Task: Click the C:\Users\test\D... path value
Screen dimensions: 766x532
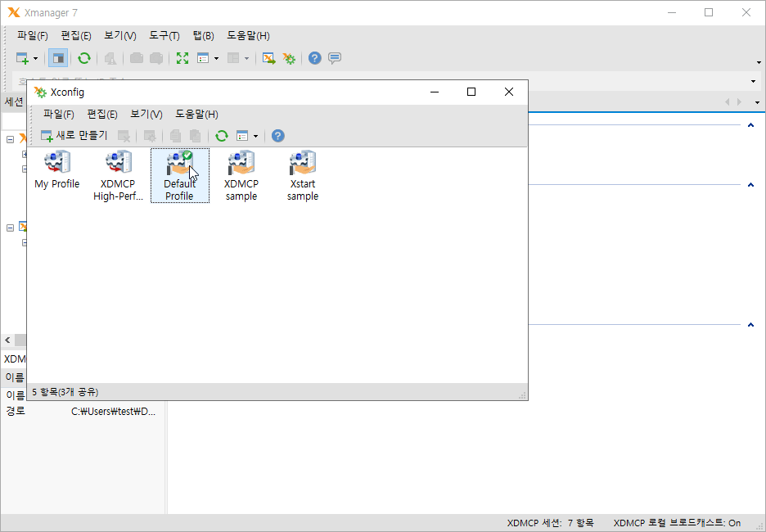Action: point(113,412)
